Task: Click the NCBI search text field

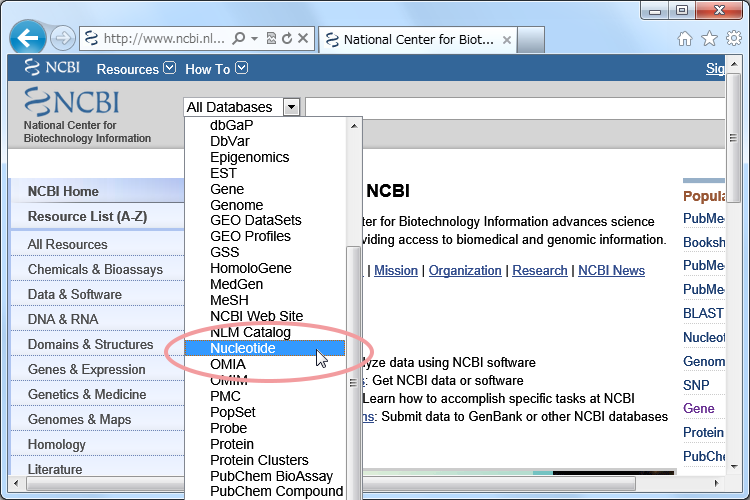Action: [x=515, y=108]
